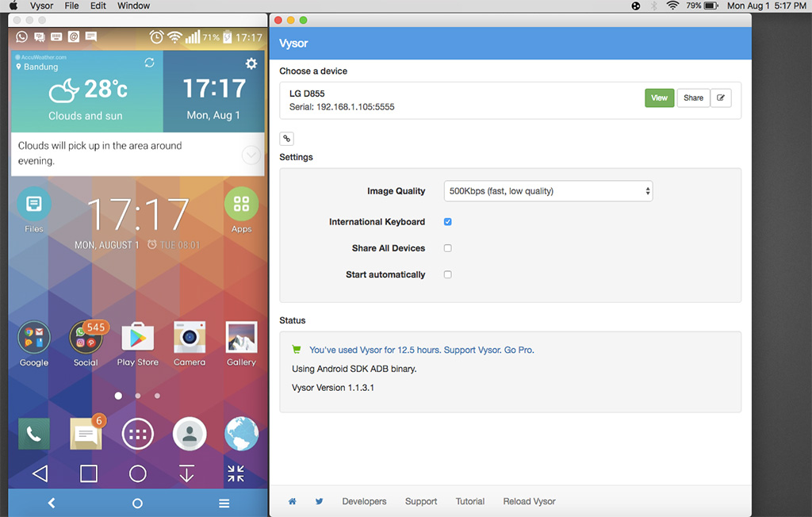Open the Image Quality dropdown
This screenshot has width=812, height=517.
click(x=549, y=191)
